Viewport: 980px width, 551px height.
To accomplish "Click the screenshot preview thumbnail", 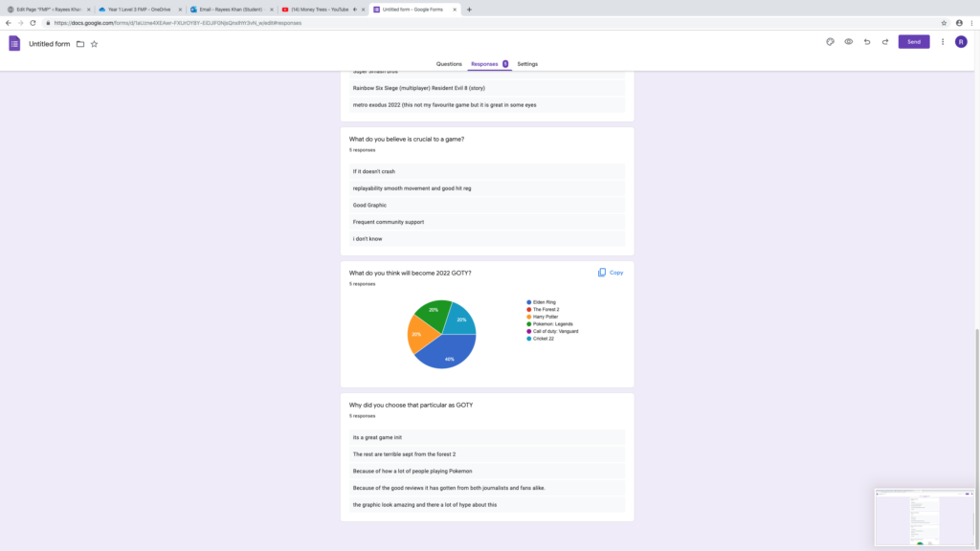I will pyautogui.click(x=924, y=518).
